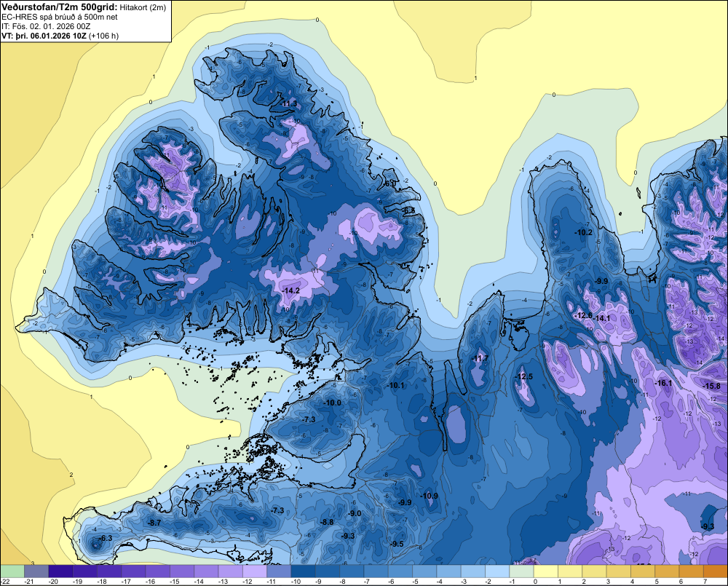Click the -6.0 temperature reading

tap(390, 183)
